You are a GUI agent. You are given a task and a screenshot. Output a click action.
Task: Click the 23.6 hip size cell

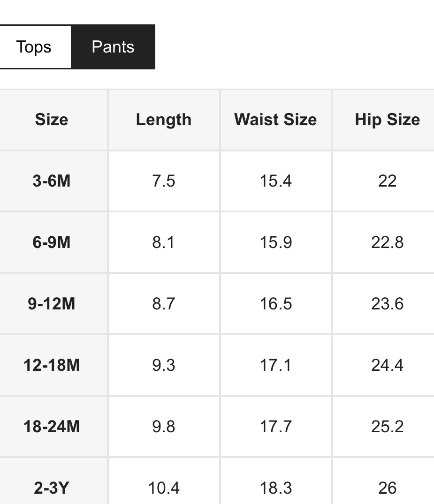(387, 304)
